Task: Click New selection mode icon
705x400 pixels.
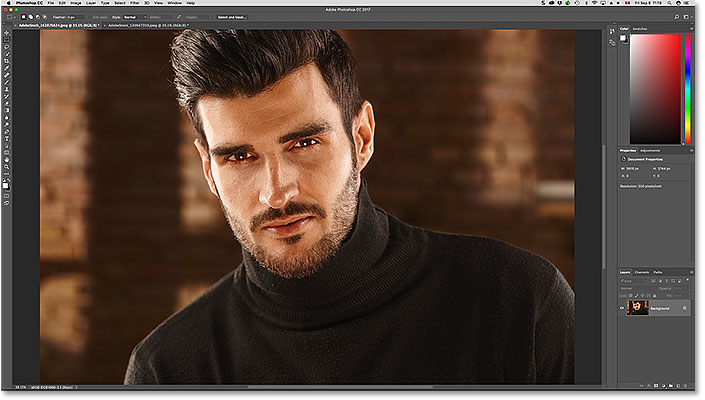Action: [x=23, y=17]
